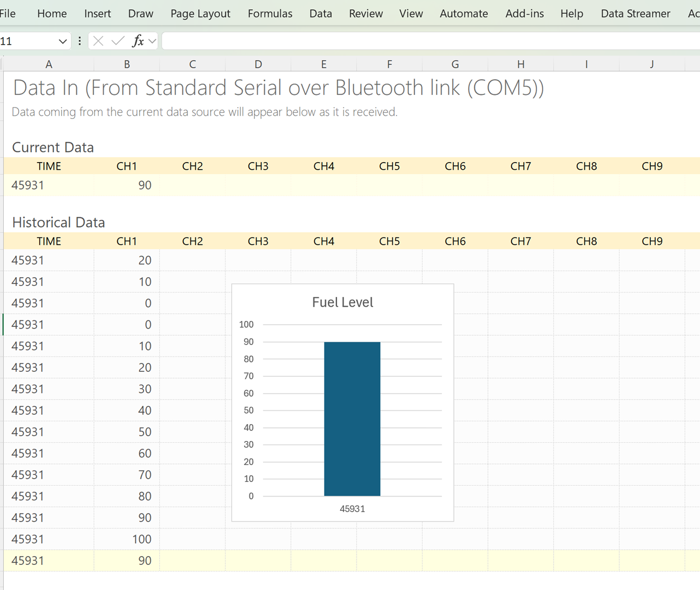
Task: Click inside the formula bar input
Action: 426,41
